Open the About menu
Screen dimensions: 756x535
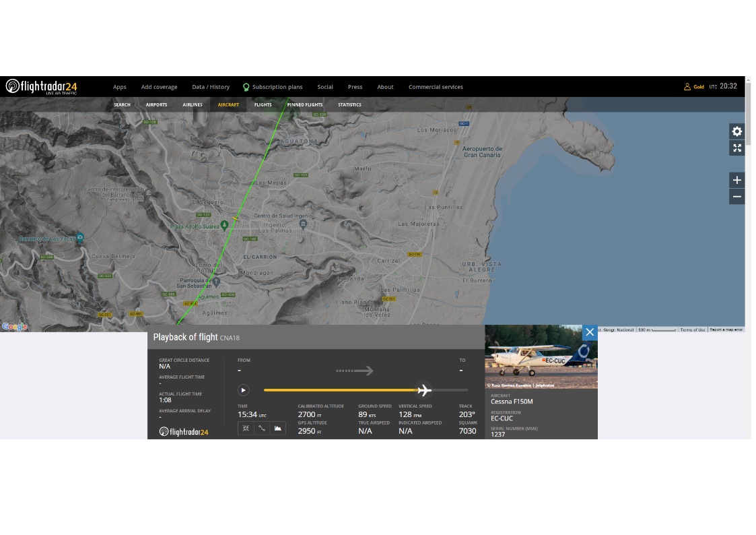[385, 87]
